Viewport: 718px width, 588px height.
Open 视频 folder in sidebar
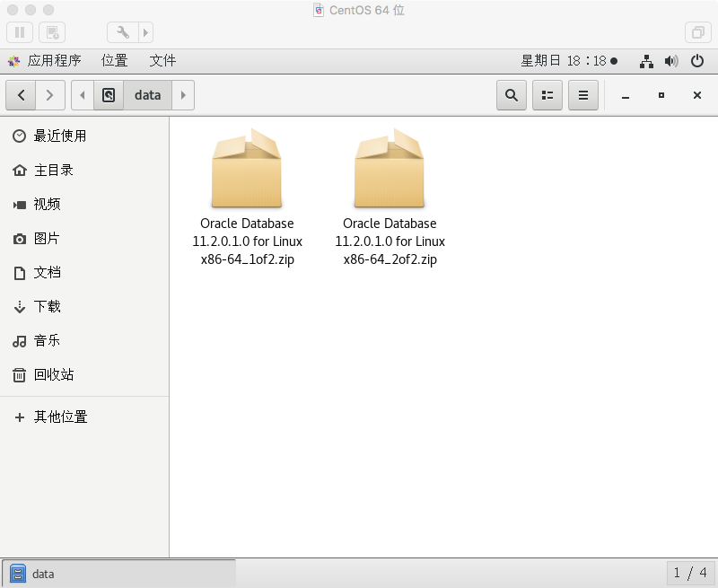click(84, 205)
